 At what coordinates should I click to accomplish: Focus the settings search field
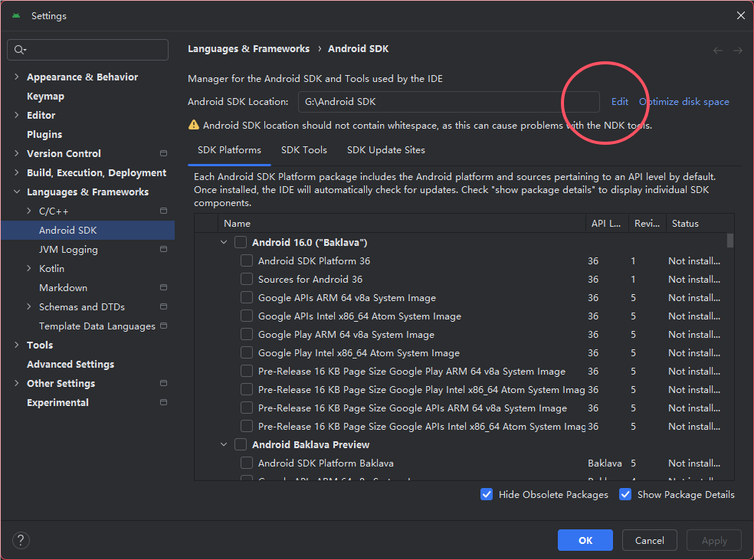pos(88,50)
